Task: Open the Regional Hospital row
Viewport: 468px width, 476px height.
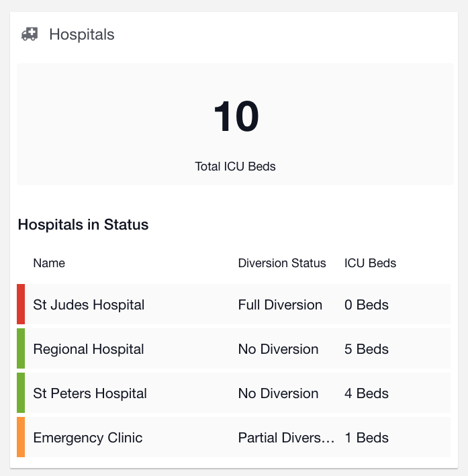Action: coord(234,348)
